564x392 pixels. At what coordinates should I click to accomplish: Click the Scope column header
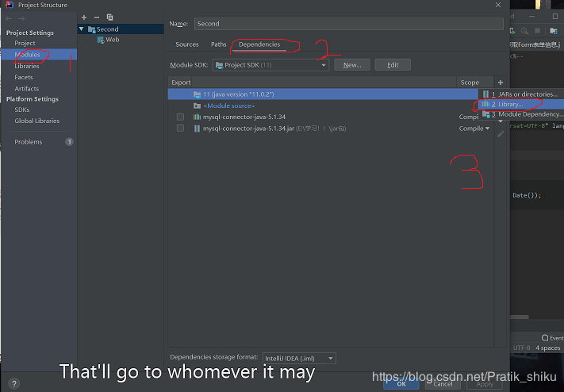coord(475,83)
